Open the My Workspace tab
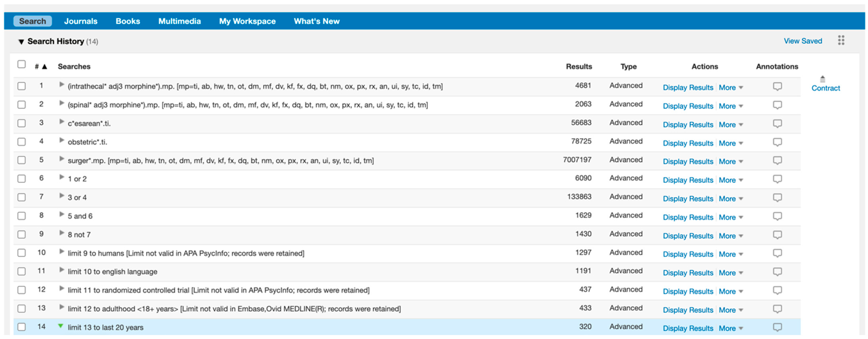This screenshot has width=868, height=339. [247, 21]
